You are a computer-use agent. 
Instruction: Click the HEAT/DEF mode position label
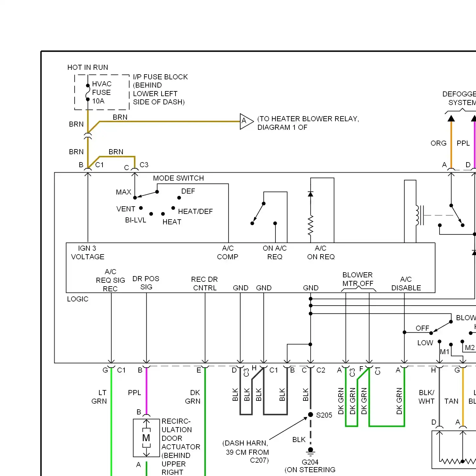coord(195,211)
